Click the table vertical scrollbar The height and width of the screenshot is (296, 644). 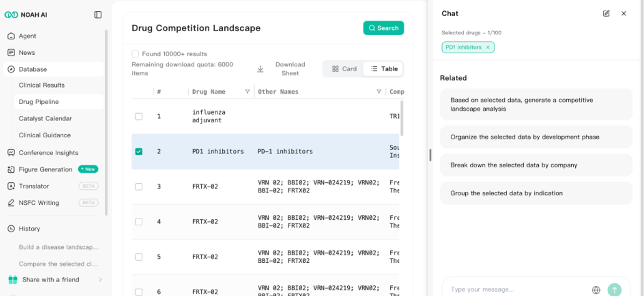click(402, 118)
